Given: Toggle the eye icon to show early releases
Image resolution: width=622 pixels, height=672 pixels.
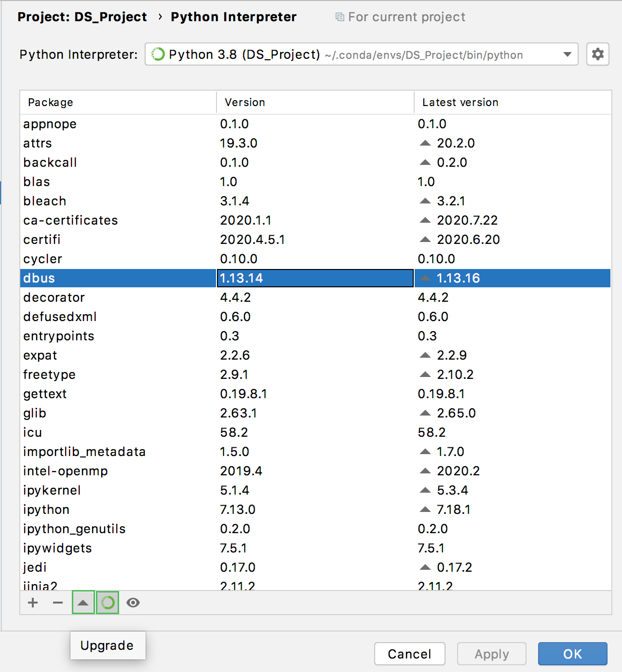Looking at the screenshot, I should coord(133,602).
